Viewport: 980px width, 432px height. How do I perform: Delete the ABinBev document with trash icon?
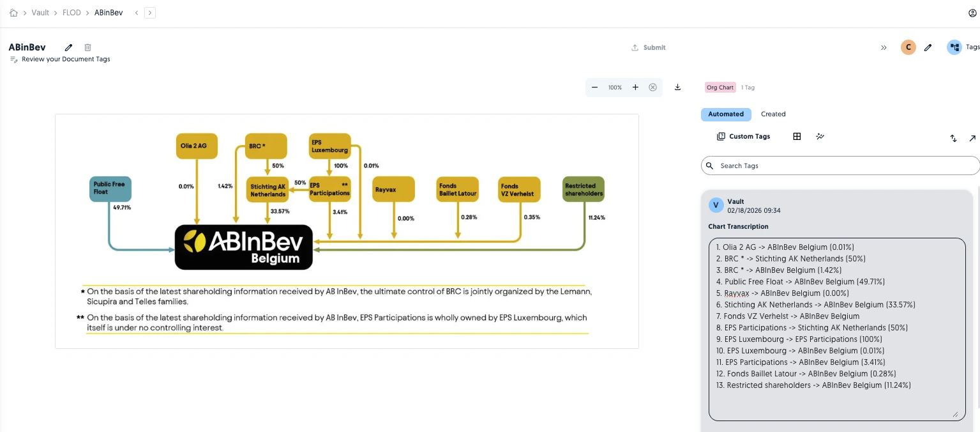tap(88, 47)
